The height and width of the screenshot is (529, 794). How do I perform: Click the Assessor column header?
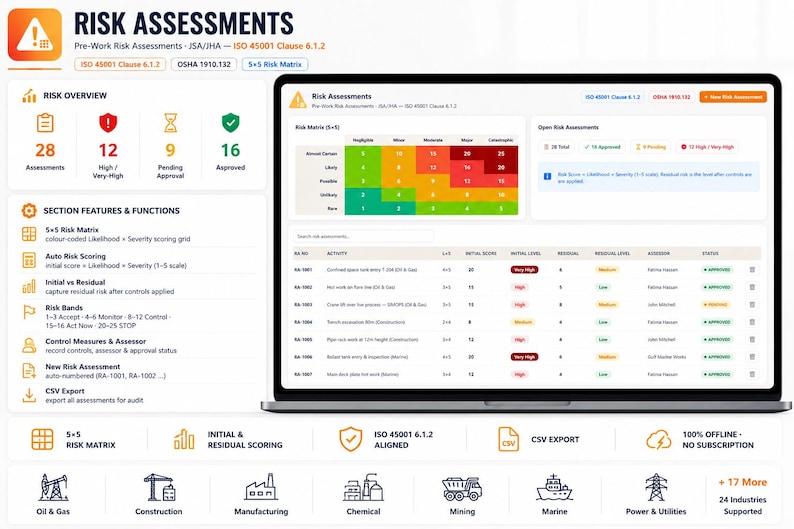pyautogui.click(x=658, y=253)
